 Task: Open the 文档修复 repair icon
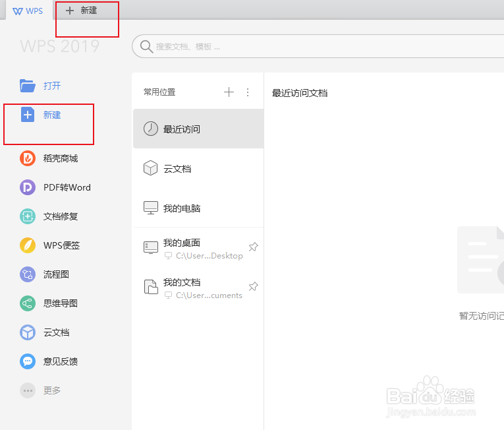(x=28, y=216)
